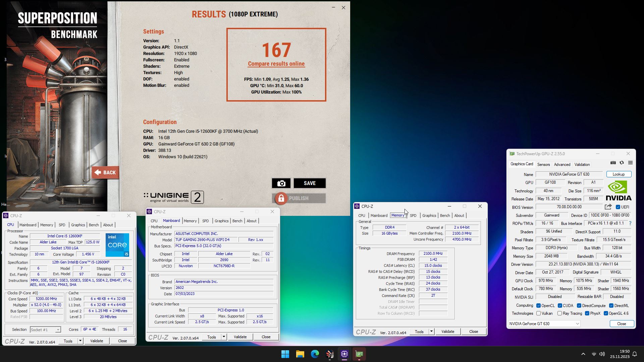This screenshot has width=644, height=362.
Task: Click the locked Publish button icon
Action: pos(281,198)
